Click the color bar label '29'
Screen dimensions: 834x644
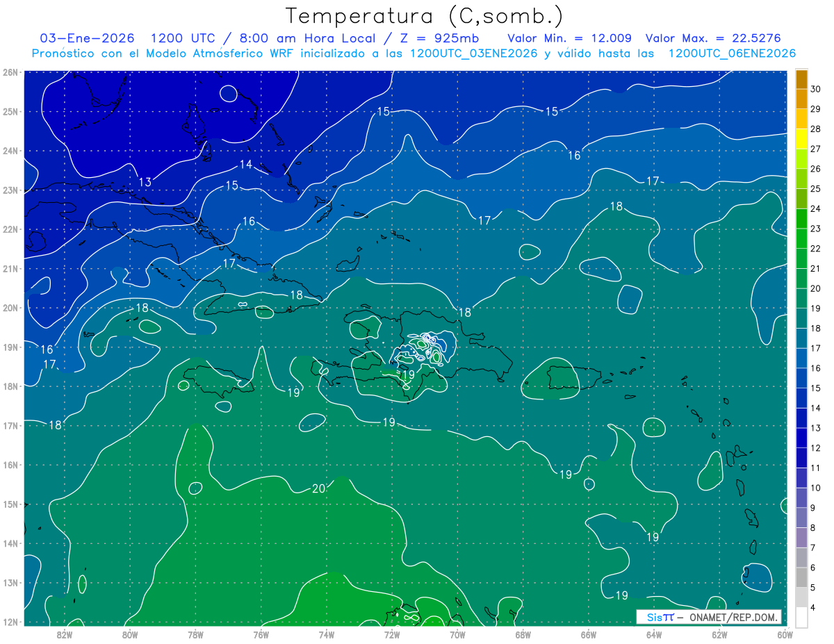click(816, 108)
